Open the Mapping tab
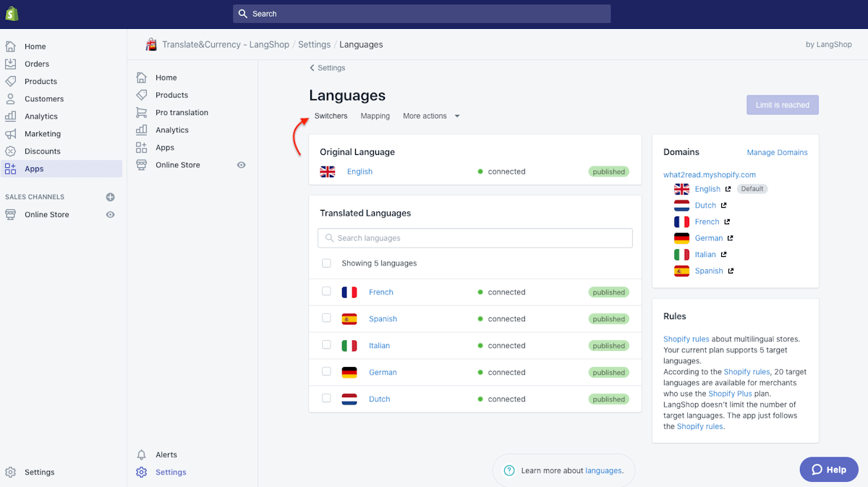The width and height of the screenshot is (868, 487). [375, 116]
